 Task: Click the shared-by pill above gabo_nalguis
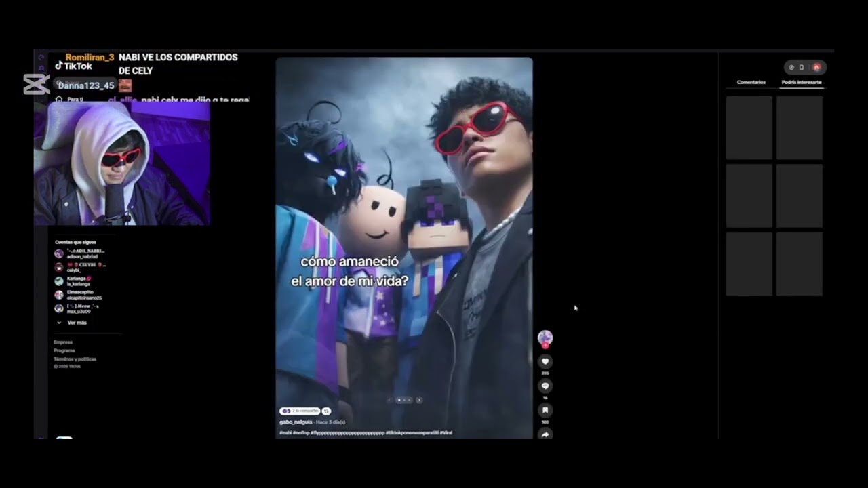(299, 411)
